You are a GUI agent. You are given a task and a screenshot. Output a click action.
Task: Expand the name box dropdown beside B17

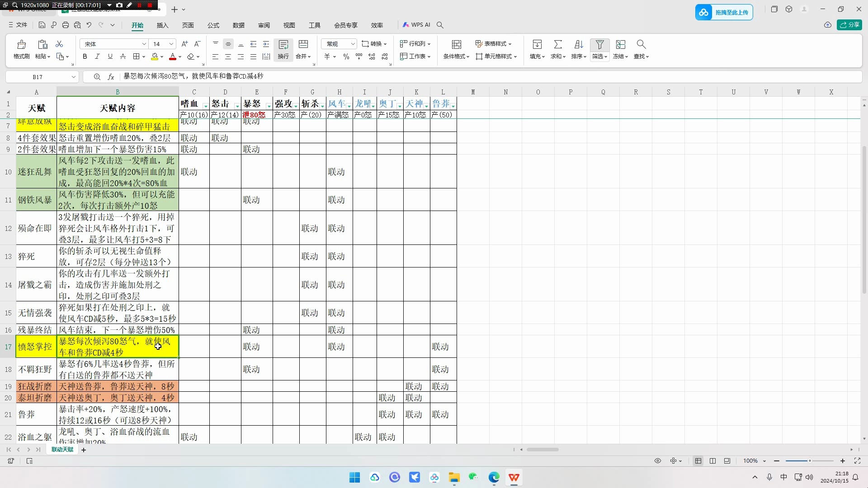(x=73, y=77)
